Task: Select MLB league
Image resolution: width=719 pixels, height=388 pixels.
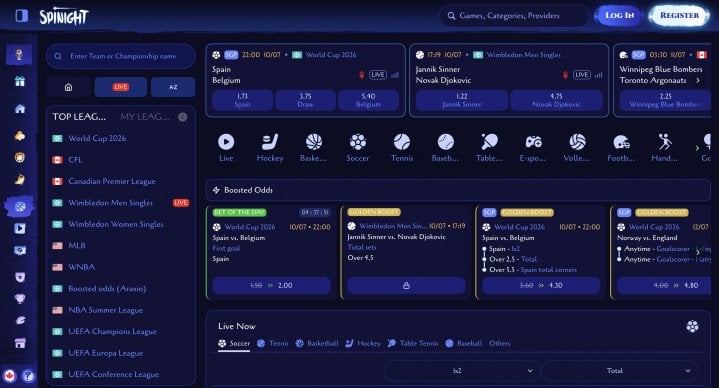Action: (121, 245)
